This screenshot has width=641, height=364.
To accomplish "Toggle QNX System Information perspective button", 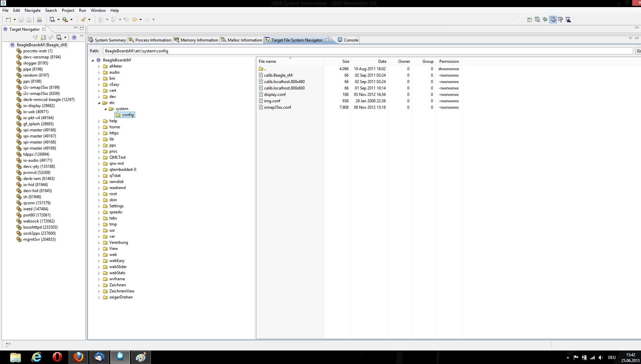I will pos(553,20).
